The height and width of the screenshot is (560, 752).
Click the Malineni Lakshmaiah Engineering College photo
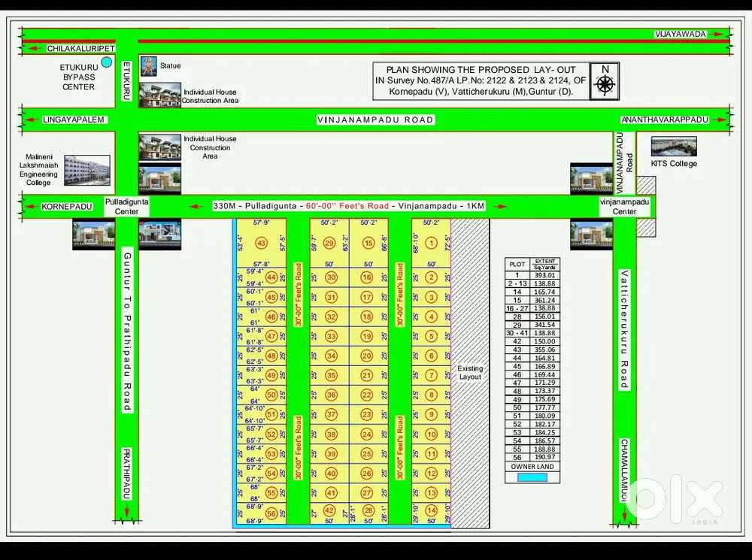coord(86,171)
